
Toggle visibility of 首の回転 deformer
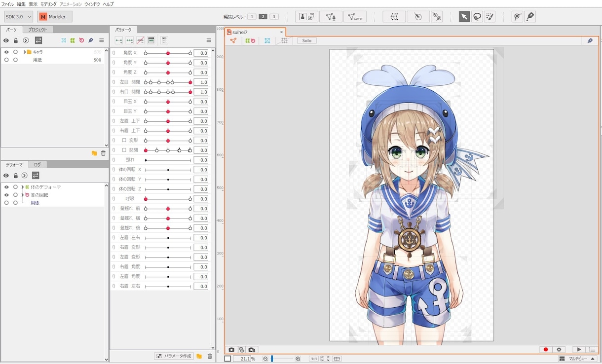[6, 195]
